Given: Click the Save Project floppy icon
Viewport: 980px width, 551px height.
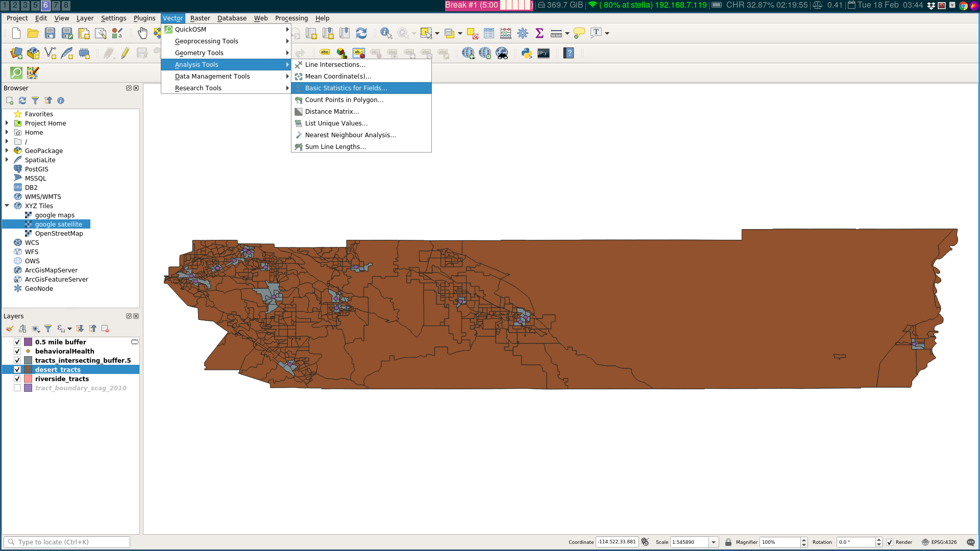Looking at the screenshot, I should click(x=50, y=33).
